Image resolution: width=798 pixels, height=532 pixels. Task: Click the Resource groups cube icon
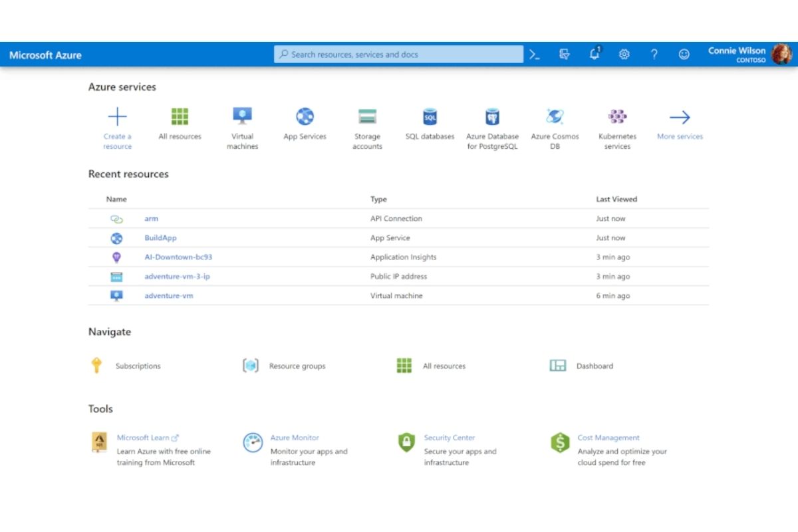(x=250, y=366)
